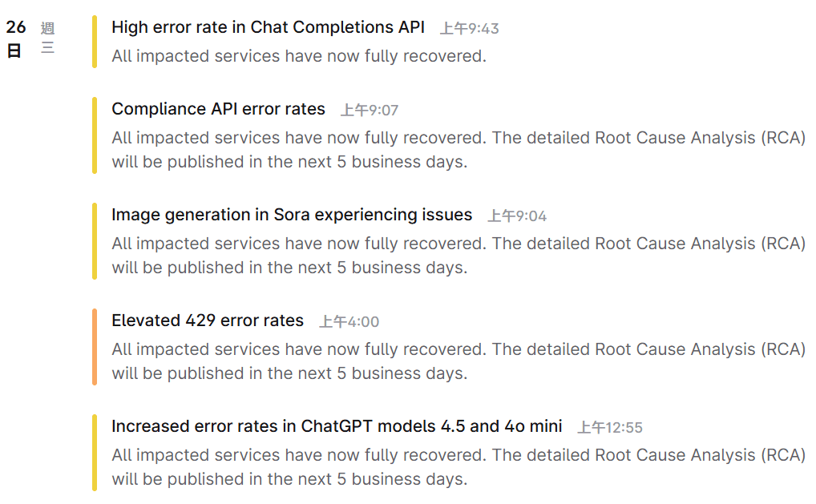Select the 26日 date label

pyautogui.click(x=15, y=39)
